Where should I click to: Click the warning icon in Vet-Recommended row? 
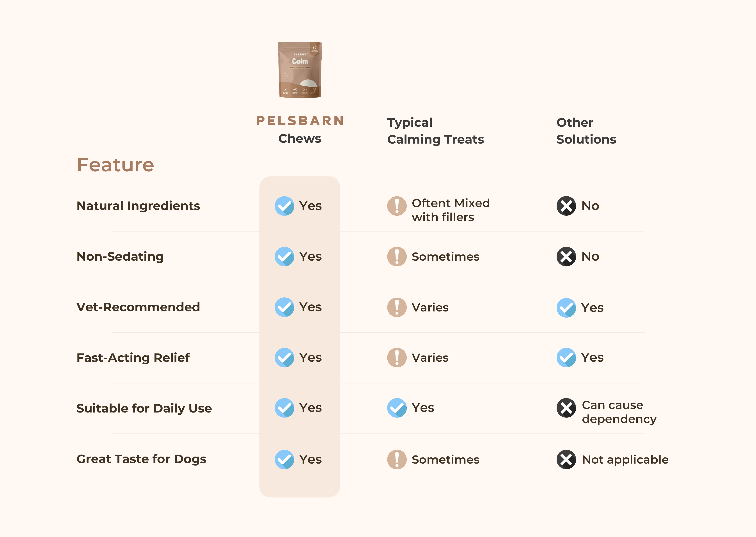click(397, 307)
